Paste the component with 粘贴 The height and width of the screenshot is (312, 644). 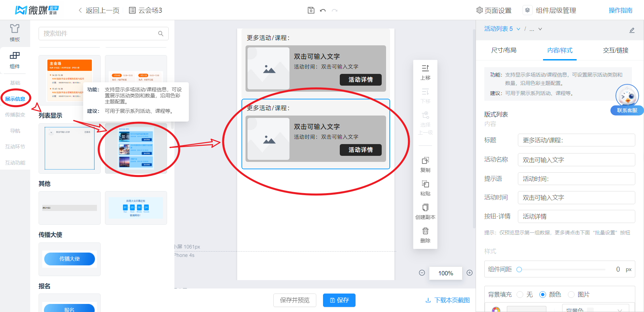point(425,188)
